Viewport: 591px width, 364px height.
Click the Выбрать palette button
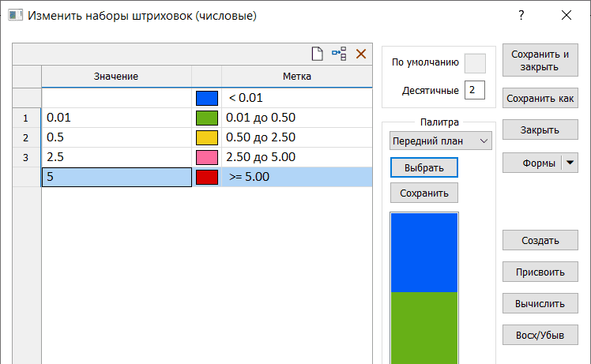[424, 167]
